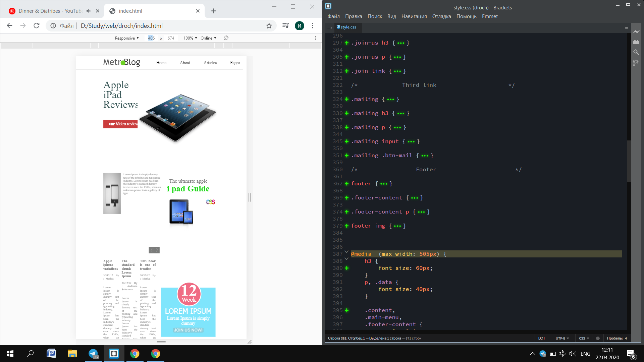The image size is (644, 362).
Task: Open the Chrome profile avatar
Action: pos(299,26)
